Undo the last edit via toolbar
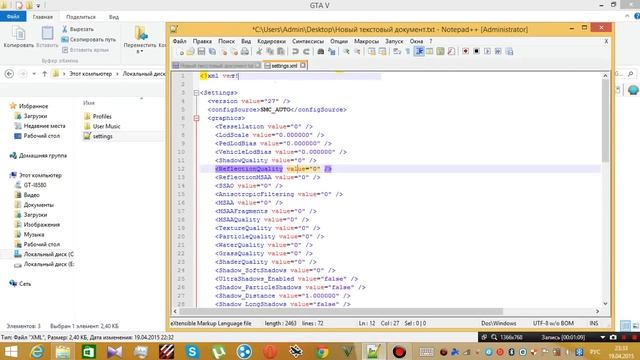Image resolution: width=640 pixels, height=360 pixels. point(295,51)
